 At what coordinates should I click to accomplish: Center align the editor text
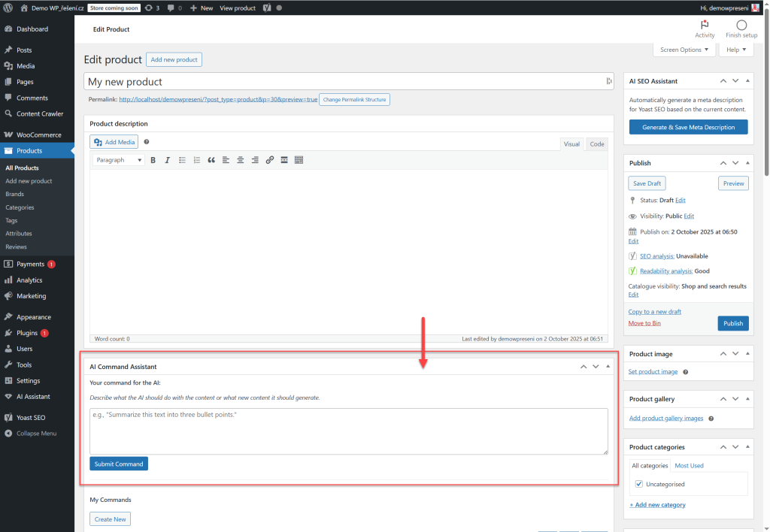[240, 159]
